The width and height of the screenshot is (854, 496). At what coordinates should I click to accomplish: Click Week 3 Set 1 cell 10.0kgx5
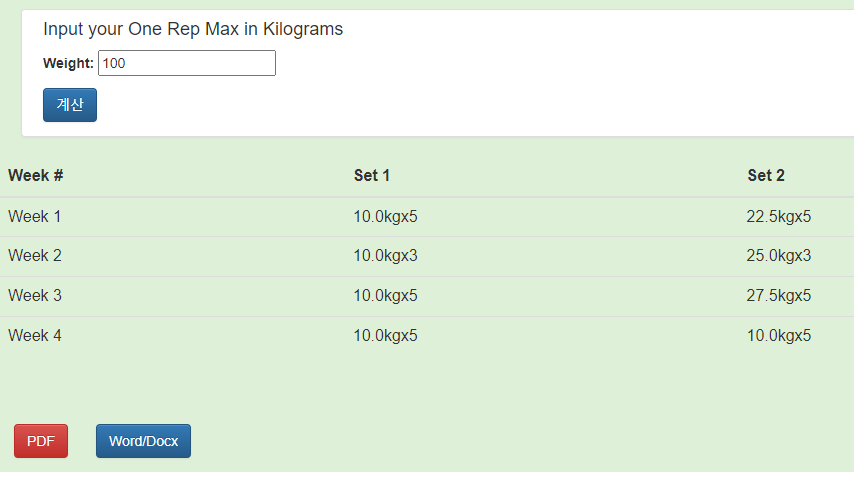(x=385, y=296)
